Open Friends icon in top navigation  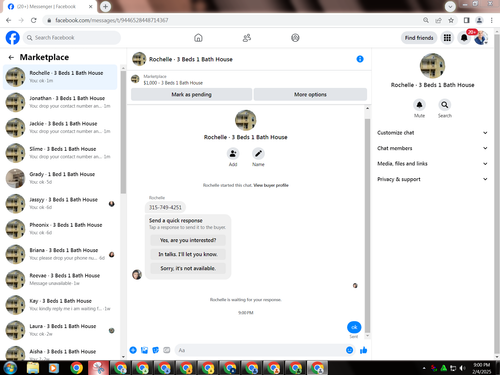247,38
